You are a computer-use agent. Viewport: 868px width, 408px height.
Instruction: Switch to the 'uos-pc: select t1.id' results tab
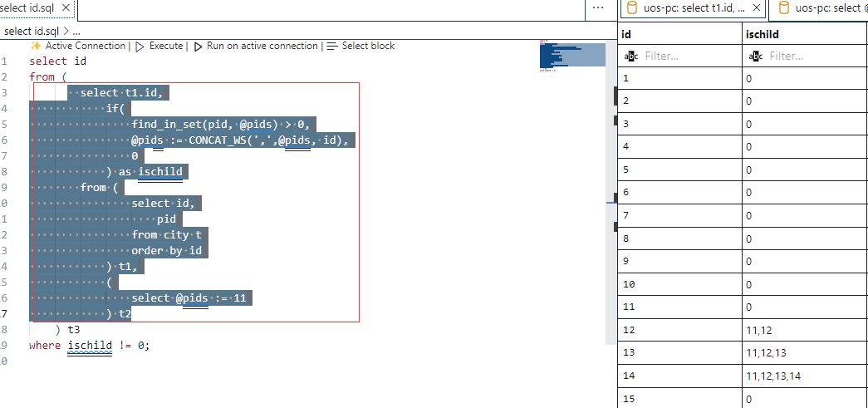(x=694, y=8)
